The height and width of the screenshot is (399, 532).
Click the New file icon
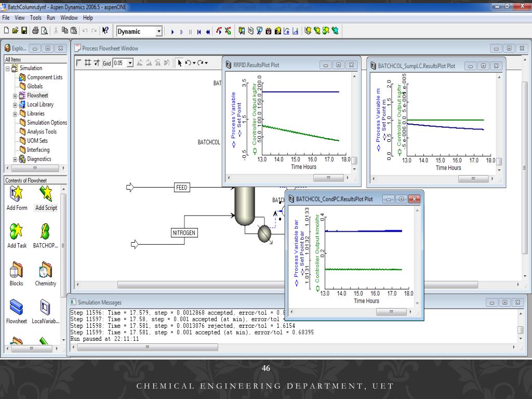[x=6, y=31]
